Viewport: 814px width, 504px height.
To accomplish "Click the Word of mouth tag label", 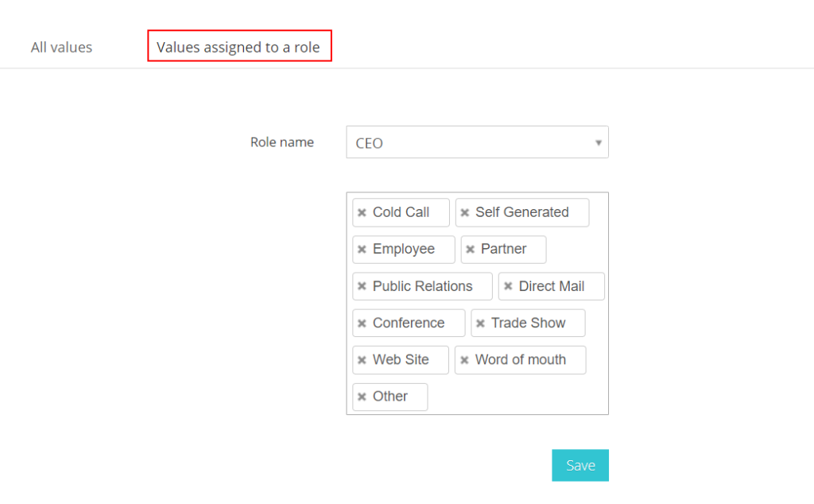I will click(520, 359).
